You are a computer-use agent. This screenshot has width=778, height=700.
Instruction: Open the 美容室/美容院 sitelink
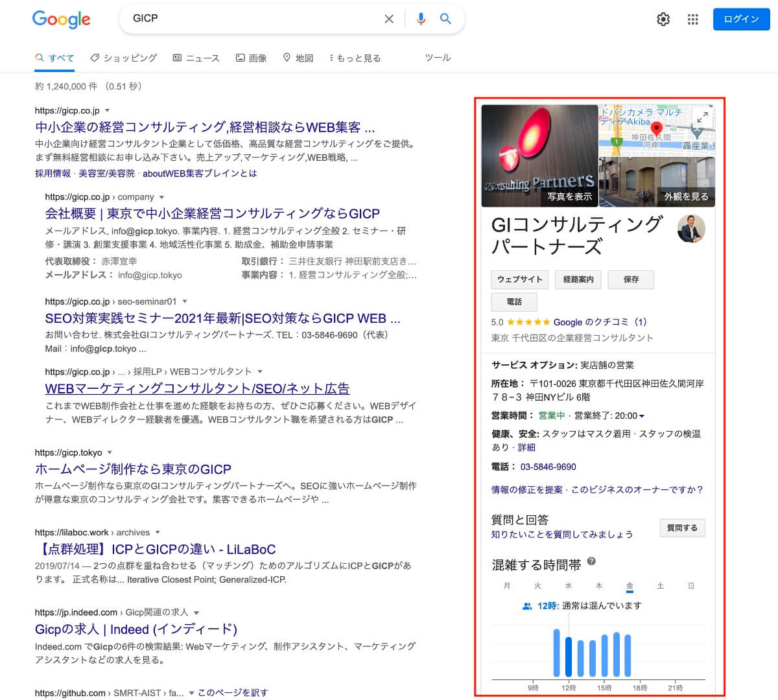(x=107, y=174)
